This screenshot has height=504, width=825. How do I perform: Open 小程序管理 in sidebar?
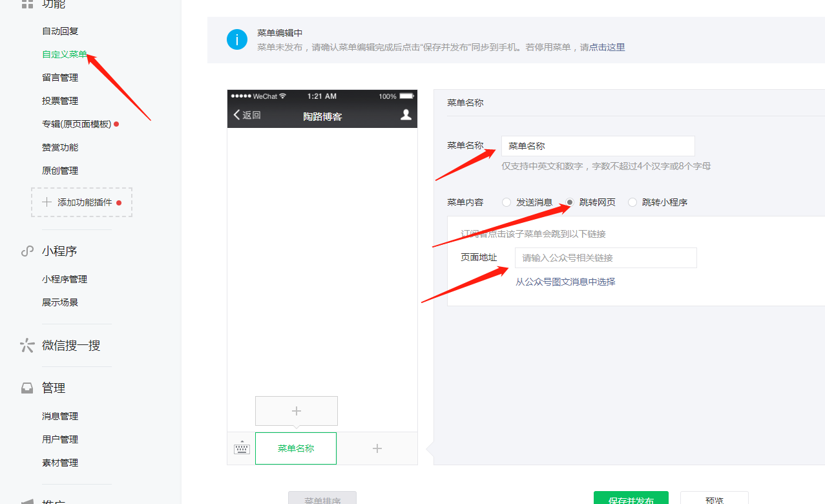[x=65, y=279]
